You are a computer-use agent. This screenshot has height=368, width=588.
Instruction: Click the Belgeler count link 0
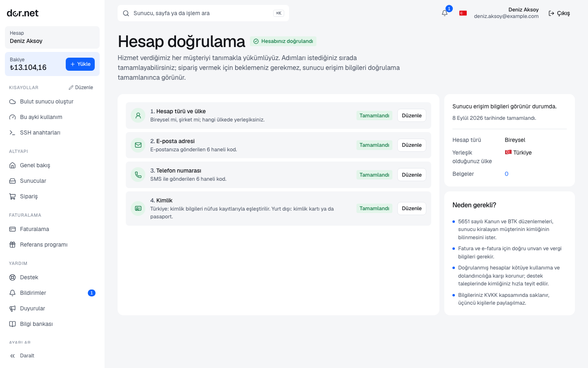click(506, 174)
